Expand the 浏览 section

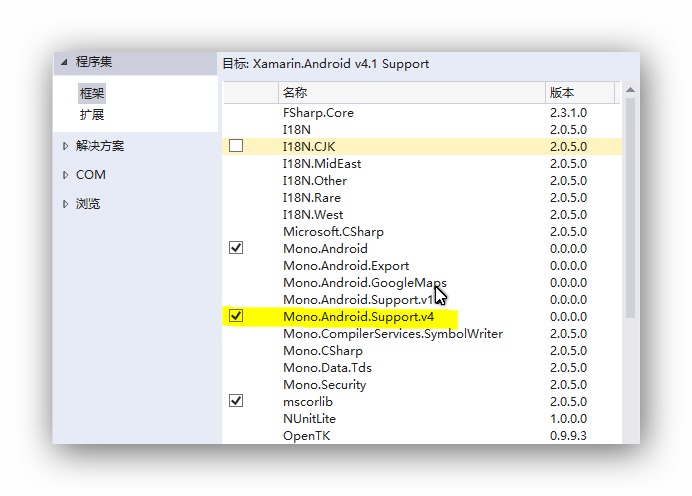tap(65, 204)
